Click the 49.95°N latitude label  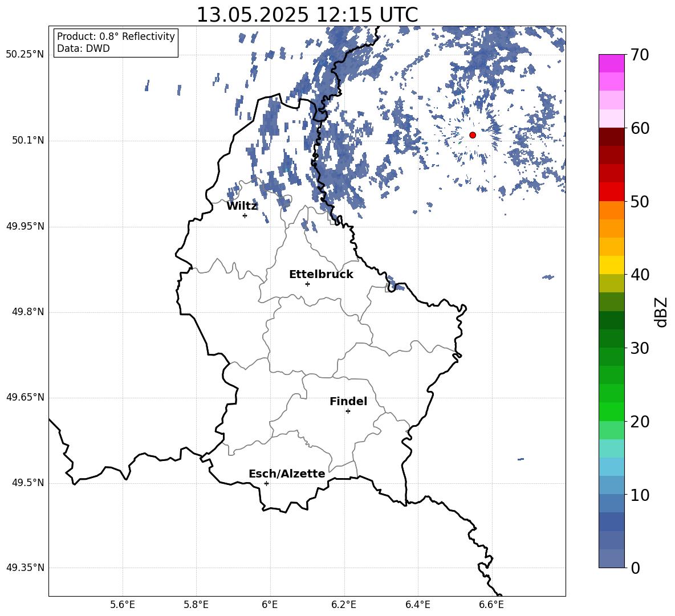pos(25,226)
